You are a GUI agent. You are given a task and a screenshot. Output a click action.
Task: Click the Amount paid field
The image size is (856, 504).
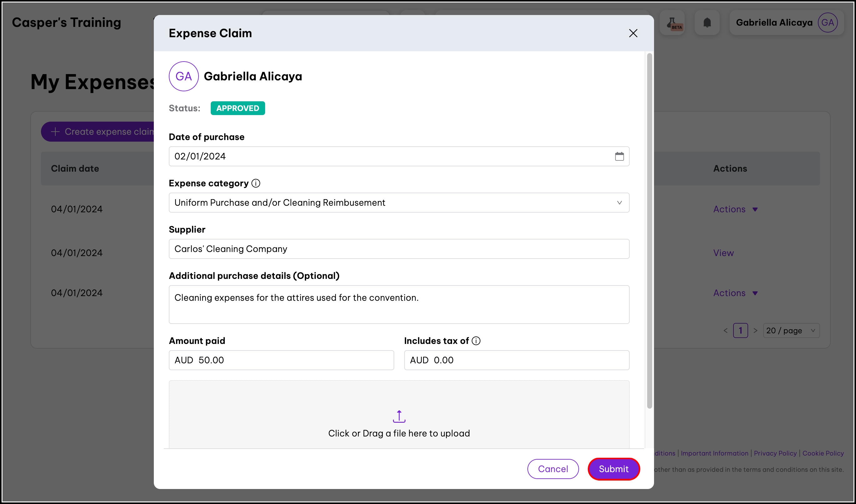click(x=281, y=360)
